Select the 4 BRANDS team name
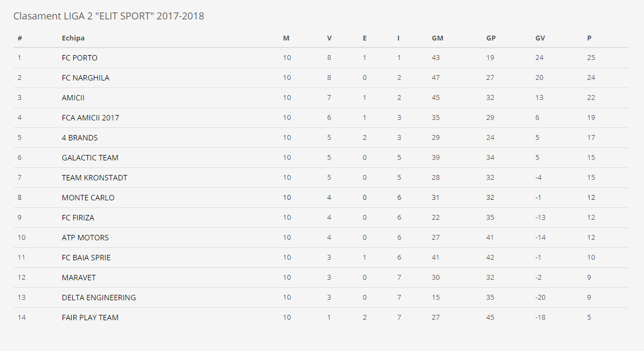The width and height of the screenshot is (644, 351). [x=80, y=138]
